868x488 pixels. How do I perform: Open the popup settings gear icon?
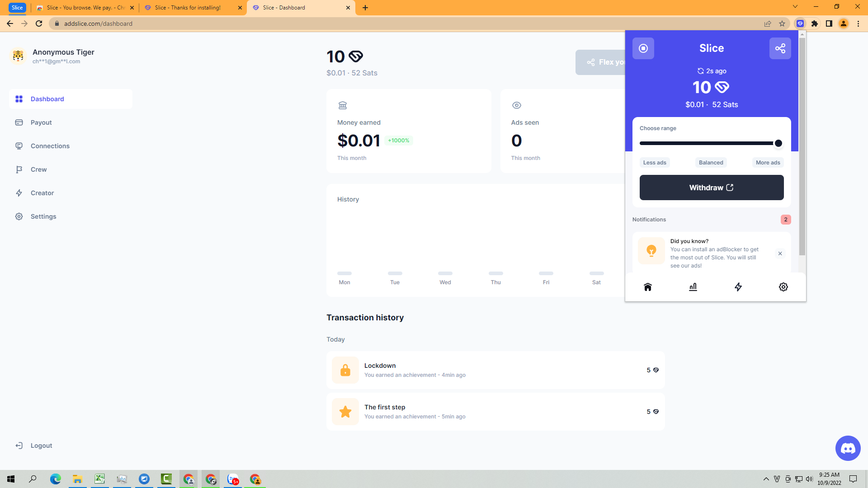tap(783, 287)
